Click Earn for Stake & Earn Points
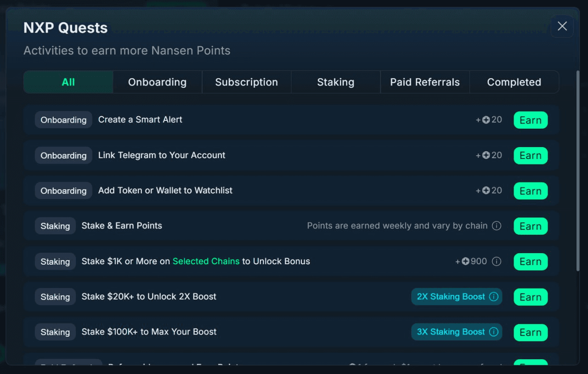The width and height of the screenshot is (588, 374). 531,226
